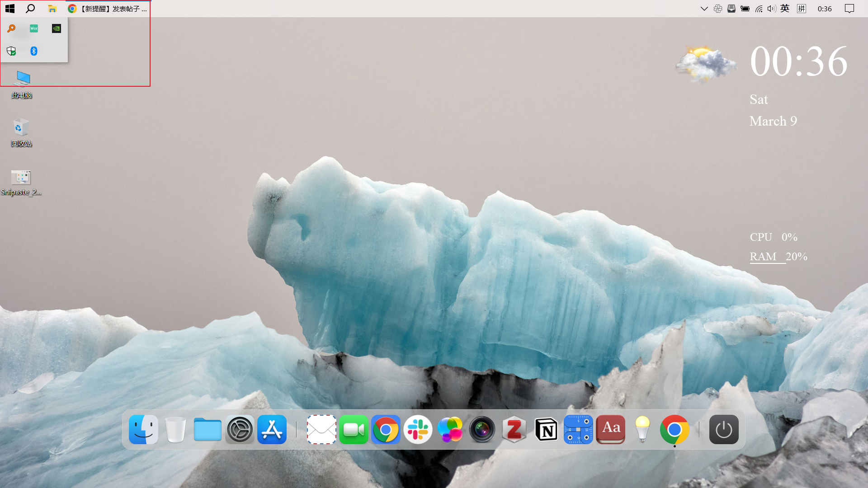Open System Preferences gear in the dock

(x=240, y=429)
